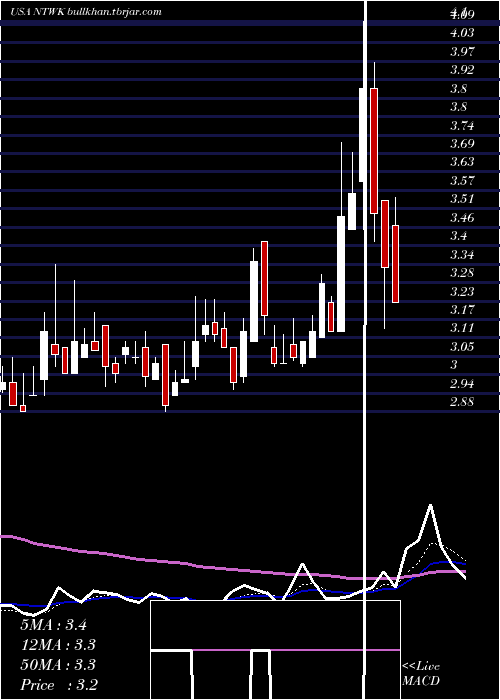The image size is (500, 700).
Task: Click the 3.69 price axis label
Action: point(462,144)
